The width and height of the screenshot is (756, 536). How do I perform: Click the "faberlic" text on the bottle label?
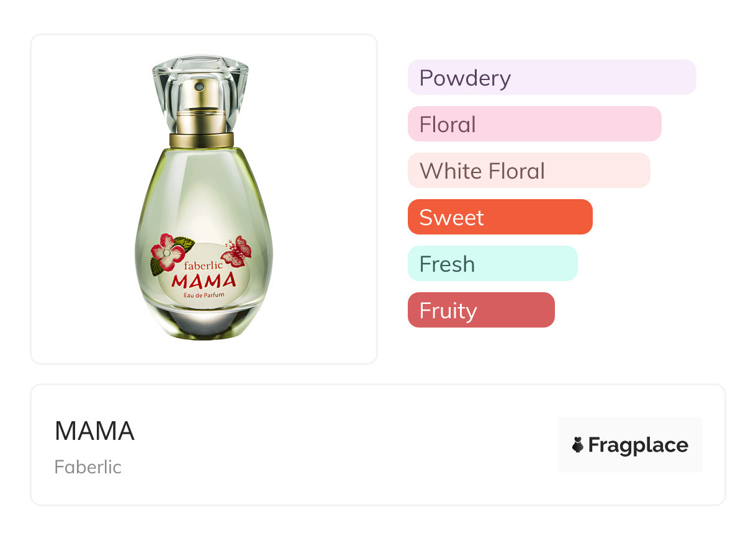(x=203, y=265)
